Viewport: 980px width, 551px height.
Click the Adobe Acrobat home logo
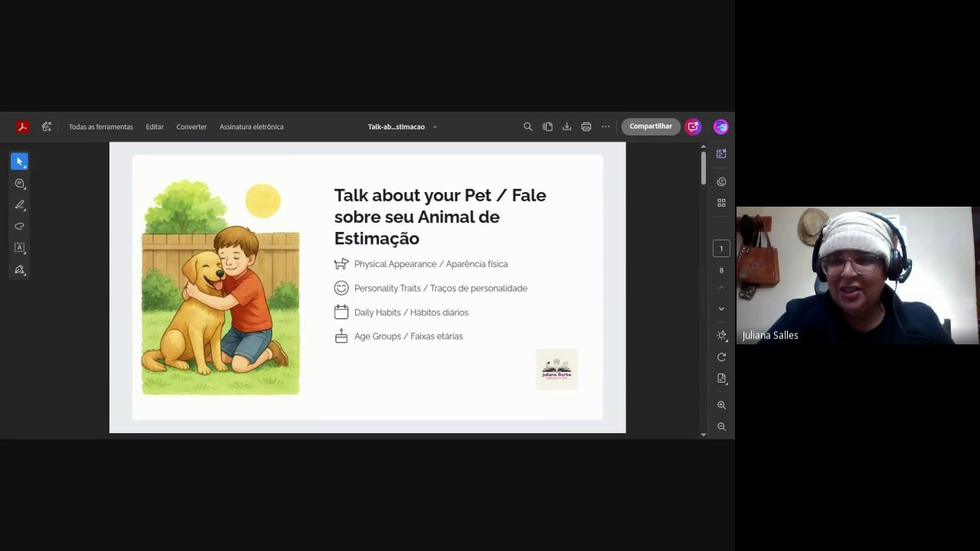pos(23,127)
